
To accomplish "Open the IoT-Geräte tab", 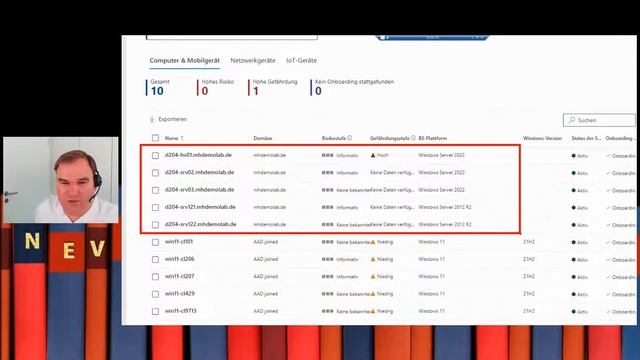I will coord(301,60).
